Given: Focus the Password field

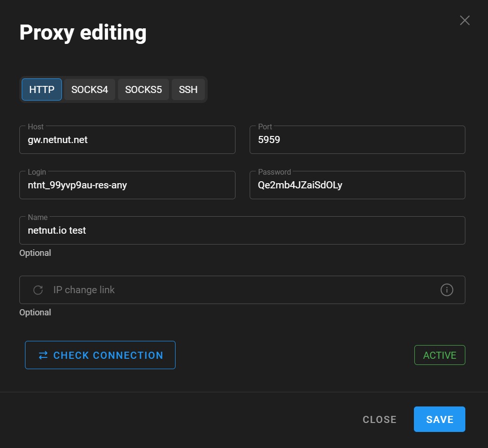Looking at the screenshot, I should point(357,185).
